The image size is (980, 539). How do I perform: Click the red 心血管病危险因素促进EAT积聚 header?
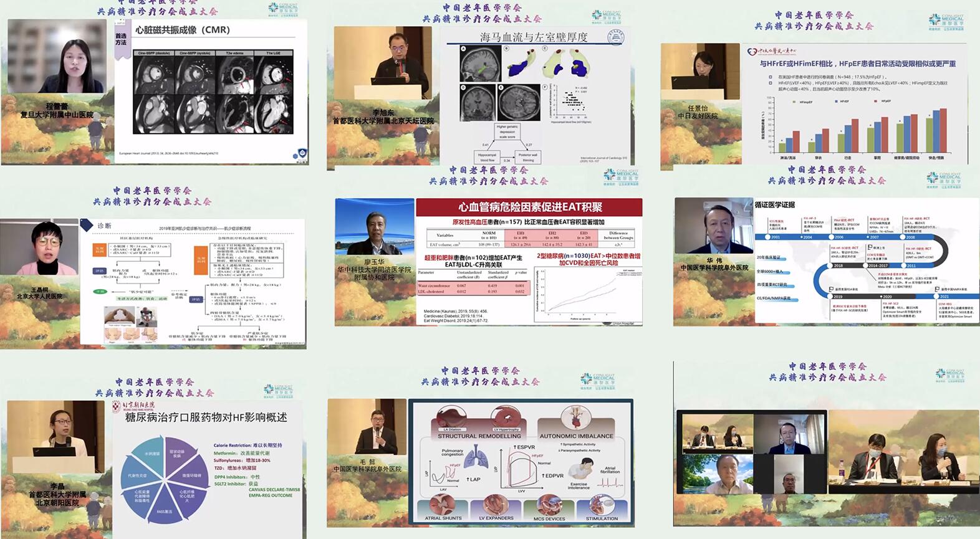[529, 207]
